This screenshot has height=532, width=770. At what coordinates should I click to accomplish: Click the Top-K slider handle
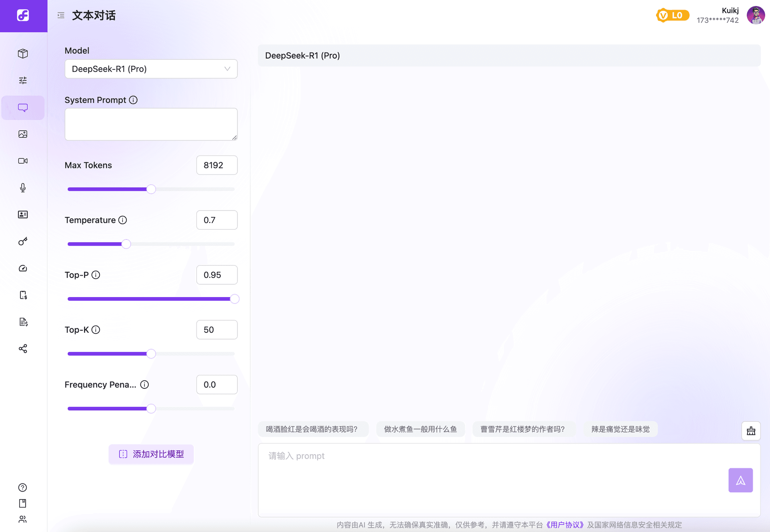point(151,354)
